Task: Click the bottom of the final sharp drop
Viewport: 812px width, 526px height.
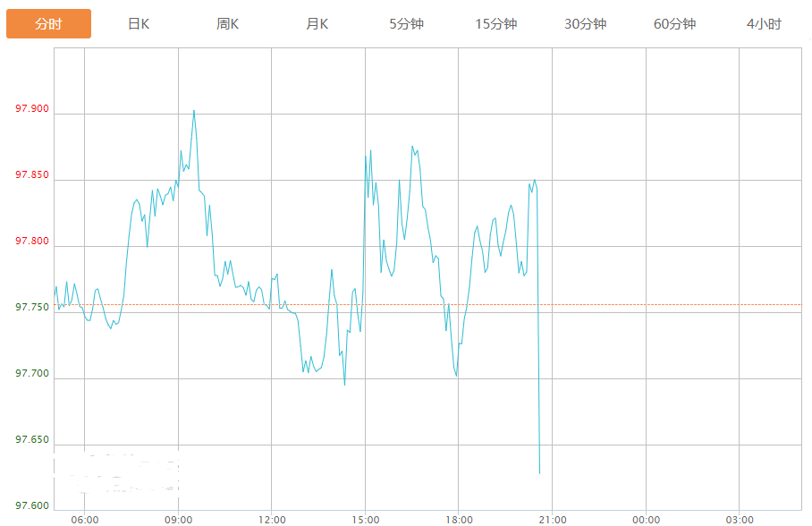Action: pyautogui.click(x=539, y=472)
